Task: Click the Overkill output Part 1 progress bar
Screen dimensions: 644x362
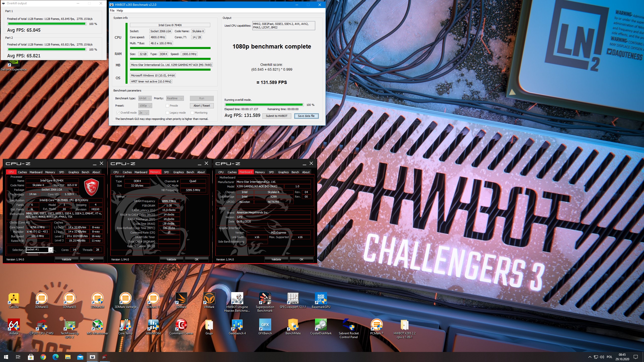Action: 47,24
